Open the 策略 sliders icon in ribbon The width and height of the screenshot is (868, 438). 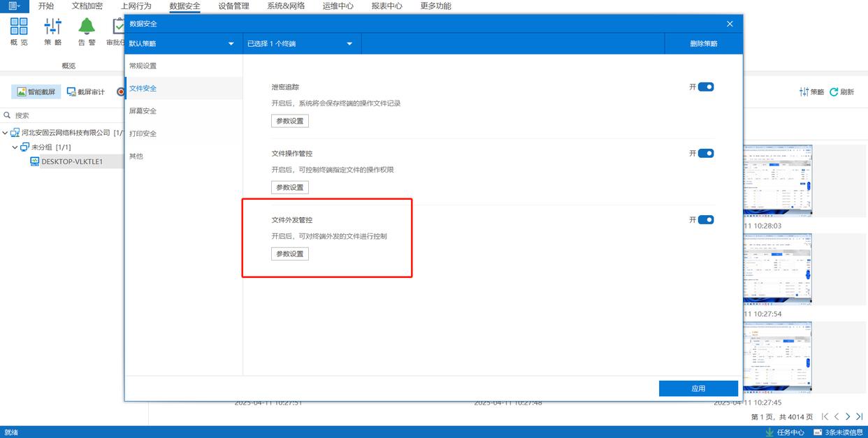point(53,27)
